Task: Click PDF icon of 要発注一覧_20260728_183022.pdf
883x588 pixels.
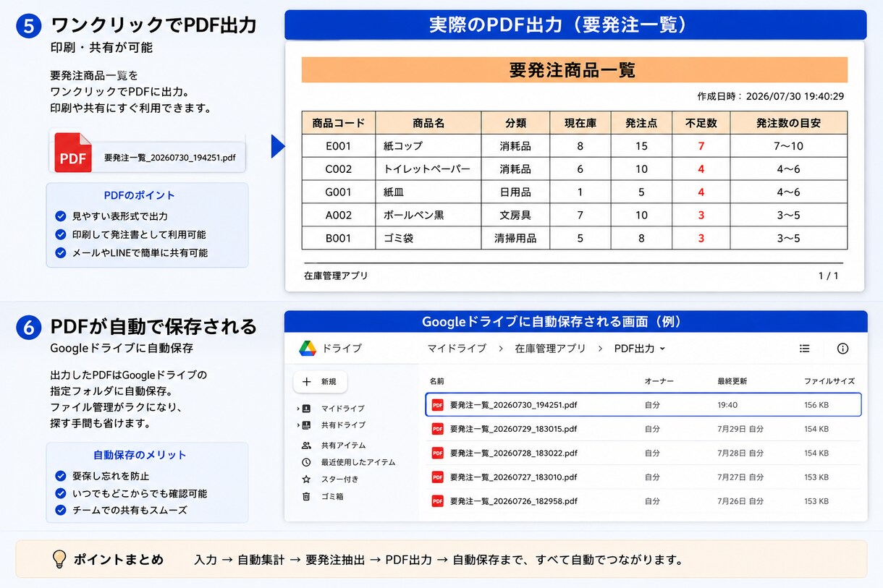Action: [437, 453]
